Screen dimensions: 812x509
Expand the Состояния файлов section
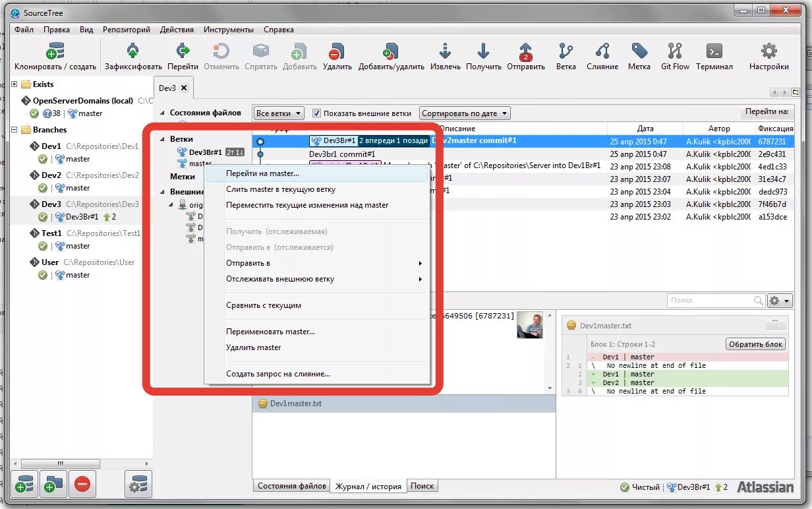click(162, 113)
